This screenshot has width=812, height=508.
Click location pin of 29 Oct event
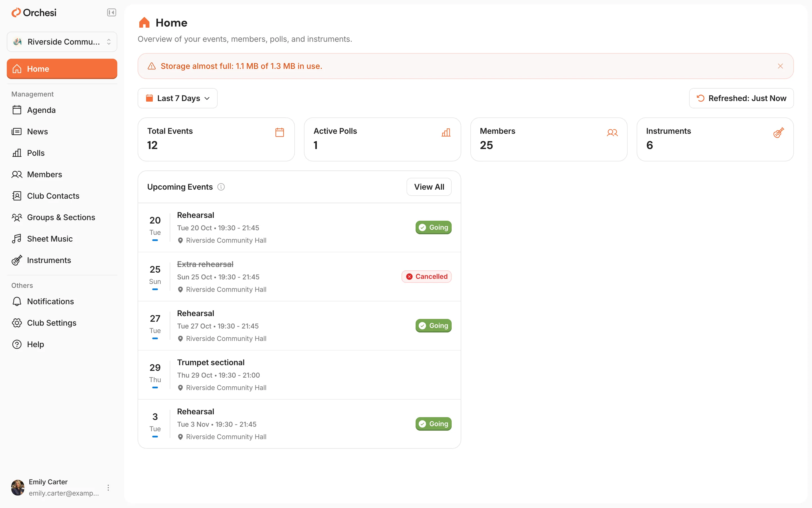coord(180,388)
